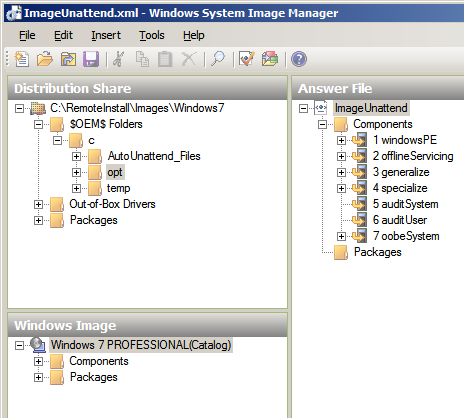This screenshot has height=418, width=464.
Task: Click the Delete X toolbar icon
Action: coord(189,59)
